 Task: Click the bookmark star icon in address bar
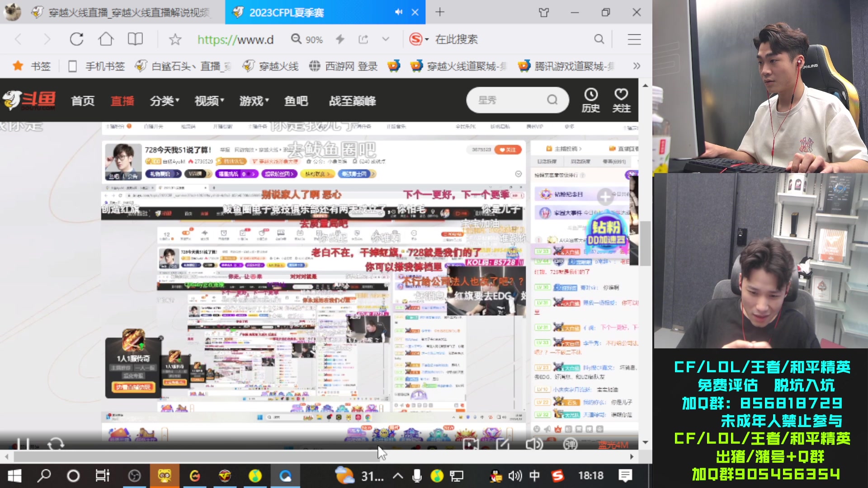click(175, 39)
